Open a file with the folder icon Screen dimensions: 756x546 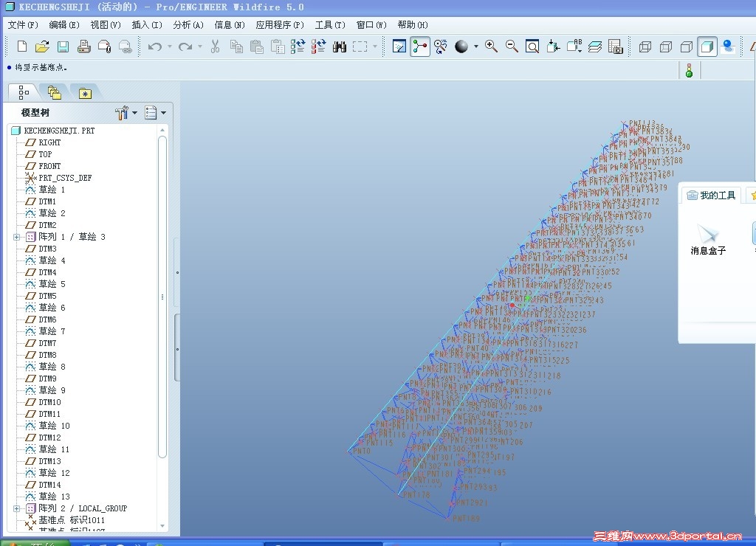tap(42, 46)
